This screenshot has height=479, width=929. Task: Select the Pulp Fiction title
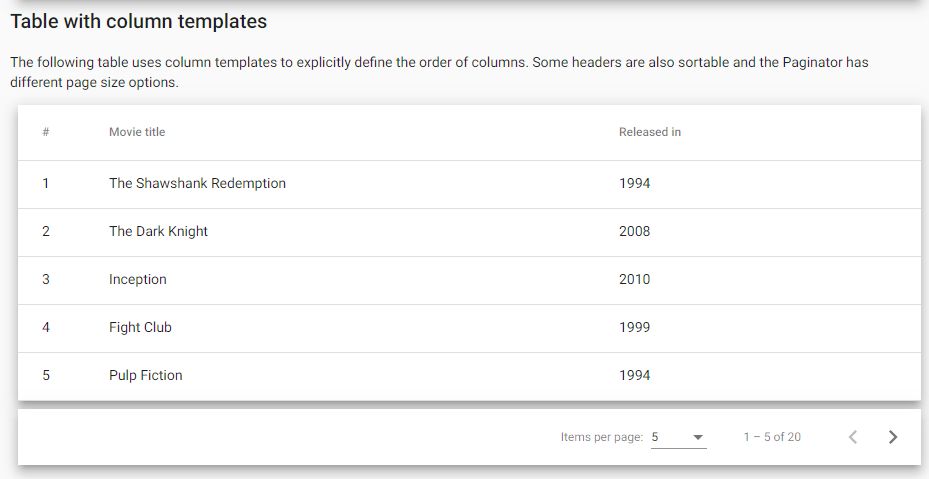pyautogui.click(x=146, y=375)
